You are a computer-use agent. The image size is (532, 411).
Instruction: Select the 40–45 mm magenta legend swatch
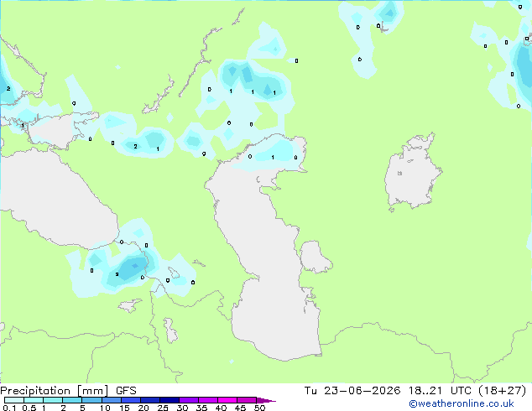pos(227,400)
